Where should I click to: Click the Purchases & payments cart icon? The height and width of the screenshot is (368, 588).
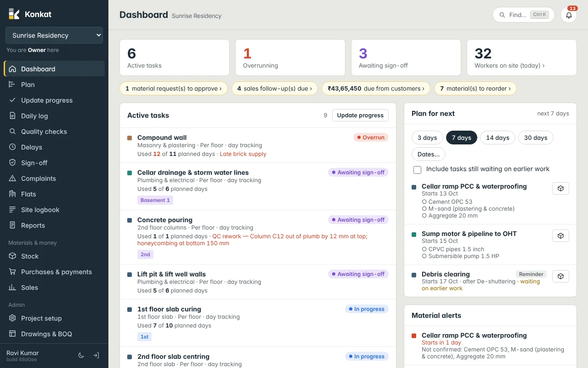(12, 272)
